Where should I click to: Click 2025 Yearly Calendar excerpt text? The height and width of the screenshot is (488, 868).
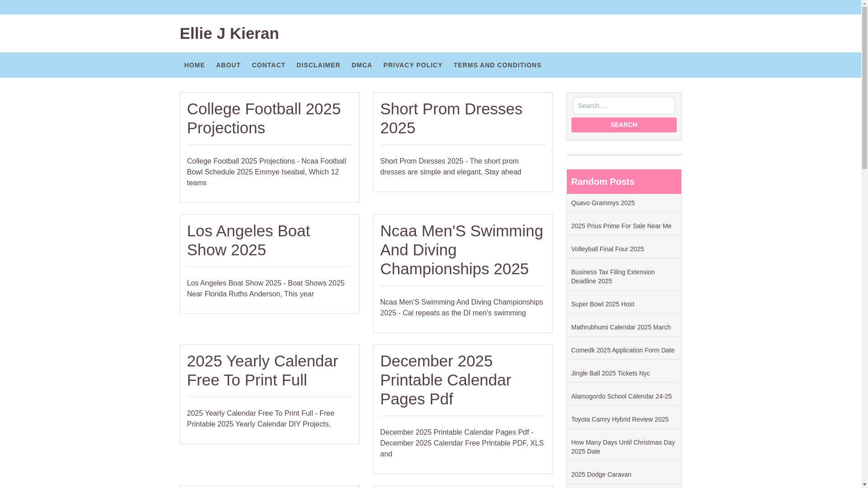[x=260, y=418]
